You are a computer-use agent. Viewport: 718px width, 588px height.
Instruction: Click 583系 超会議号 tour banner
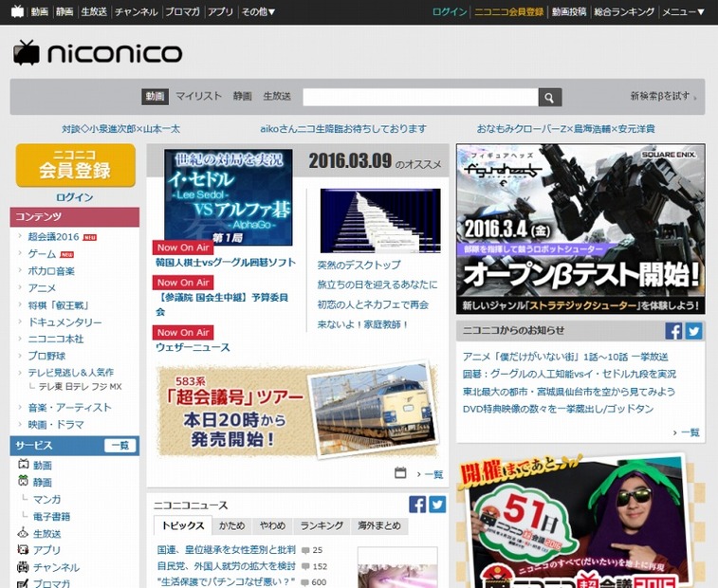298,411
